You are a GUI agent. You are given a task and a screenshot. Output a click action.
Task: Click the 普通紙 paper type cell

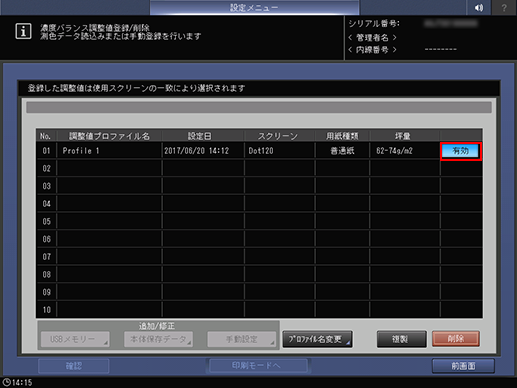pos(342,151)
